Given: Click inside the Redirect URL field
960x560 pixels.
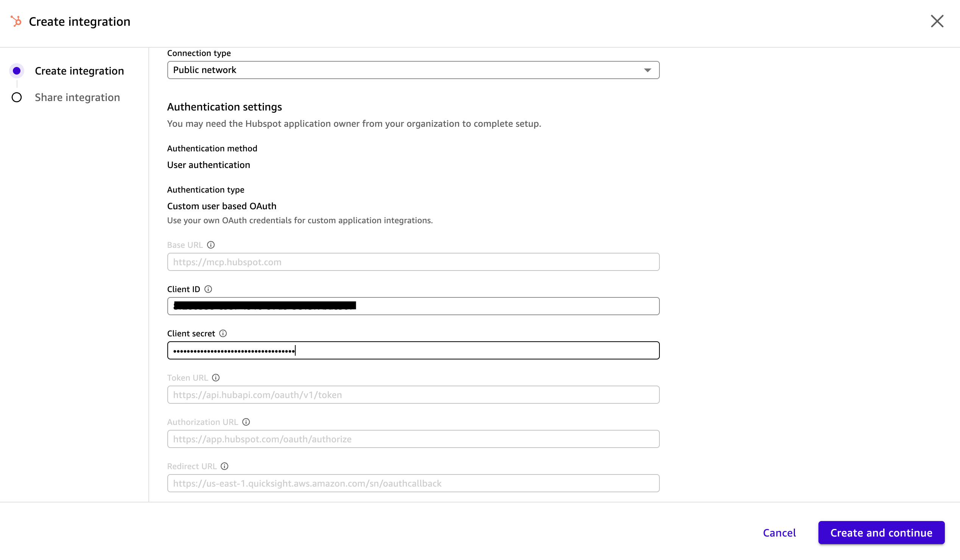Looking at the screenshot, I should click(413, 483).
